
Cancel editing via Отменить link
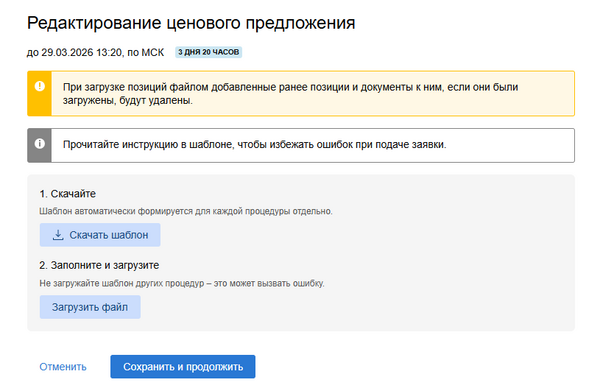point(63,367)
